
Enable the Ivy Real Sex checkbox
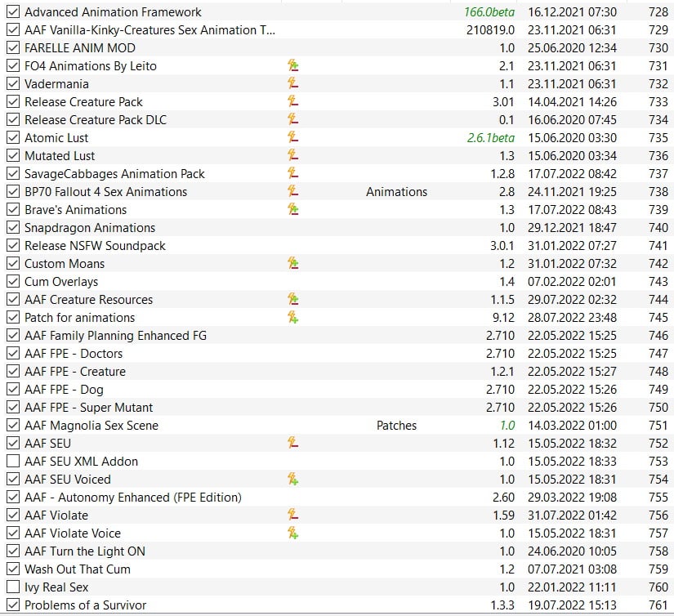(x=13, y=587)
